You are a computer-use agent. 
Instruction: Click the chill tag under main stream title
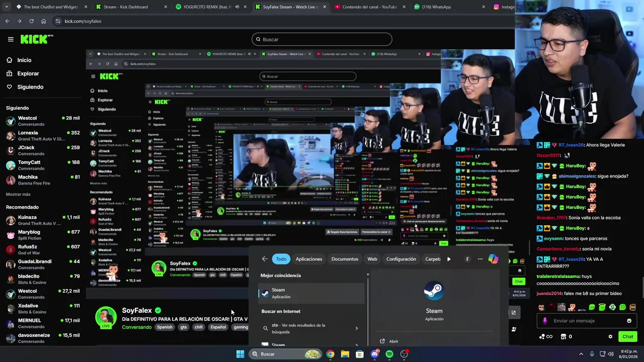pyautogui.click(x=199, y=327)
